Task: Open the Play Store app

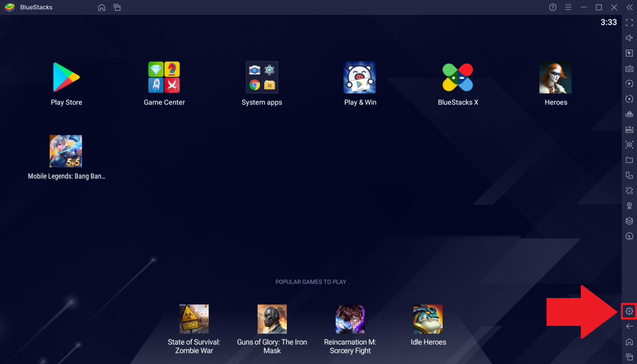Action: pyautogui.click(x=66, y=77)
